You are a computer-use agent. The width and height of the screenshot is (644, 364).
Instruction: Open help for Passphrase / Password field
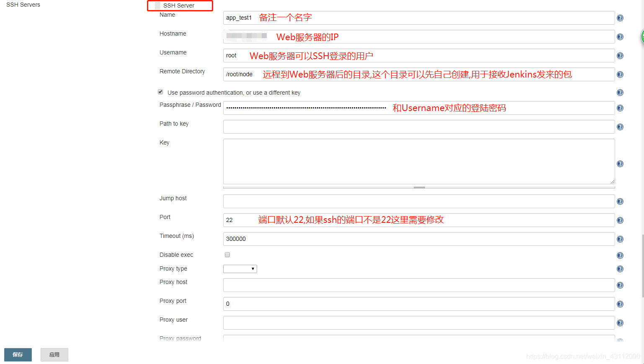coord(620,108)
